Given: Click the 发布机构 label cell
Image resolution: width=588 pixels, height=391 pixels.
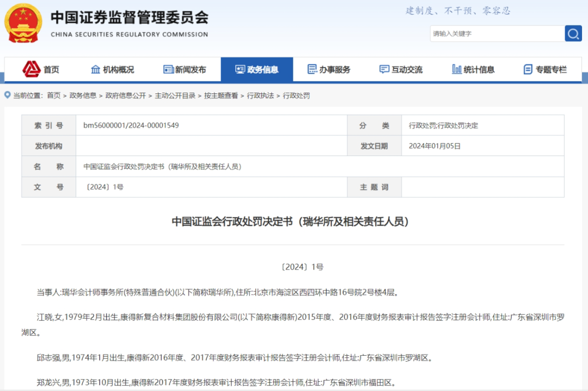Looking at the screenshot, I should [x=49, y=146].
